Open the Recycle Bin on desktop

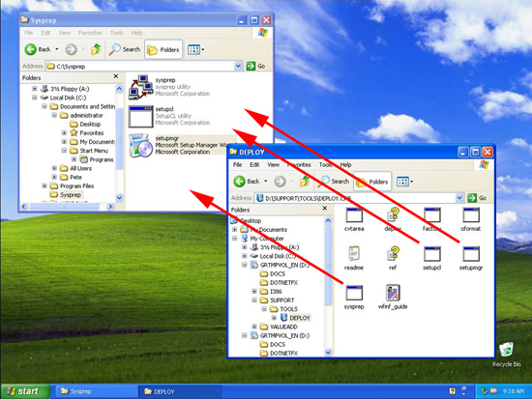click(507, 355)
